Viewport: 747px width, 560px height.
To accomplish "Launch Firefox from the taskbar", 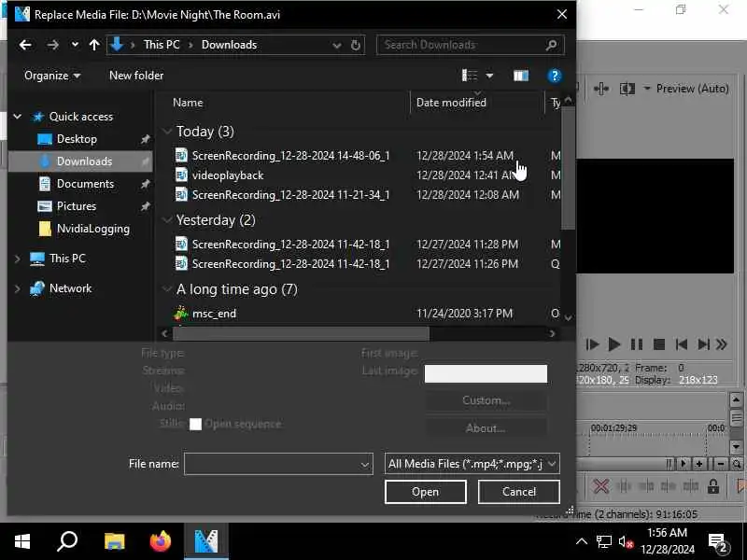I will pyautogui.click(x=160, y=541).
